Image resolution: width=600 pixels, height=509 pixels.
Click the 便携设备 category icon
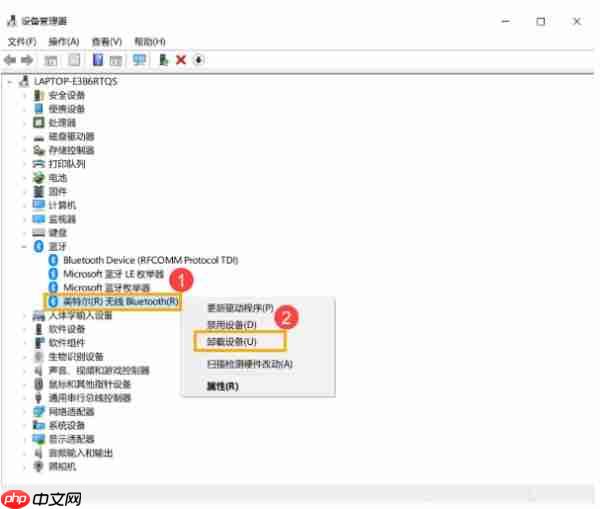39,109
